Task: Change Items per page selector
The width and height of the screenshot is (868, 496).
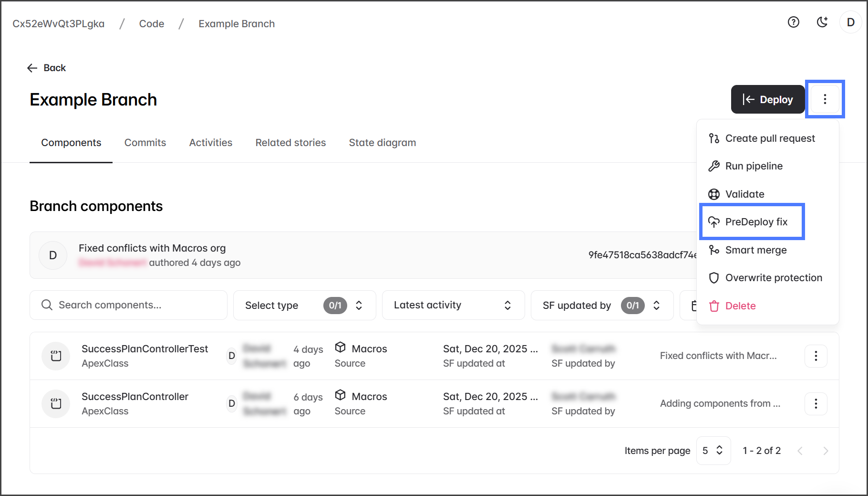Action: coord(713,451)
